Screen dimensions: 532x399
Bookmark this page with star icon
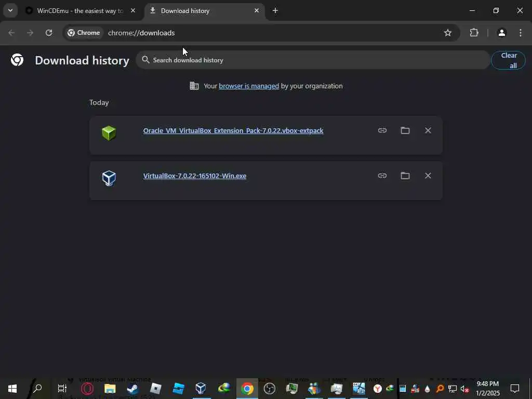tap(448, 33)
